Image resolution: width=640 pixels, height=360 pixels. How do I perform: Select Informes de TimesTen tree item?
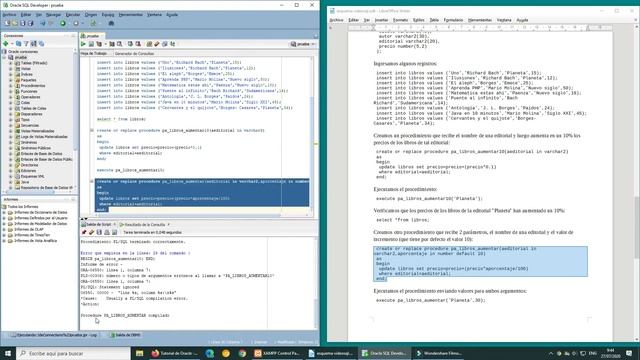[x=32, y=235]
